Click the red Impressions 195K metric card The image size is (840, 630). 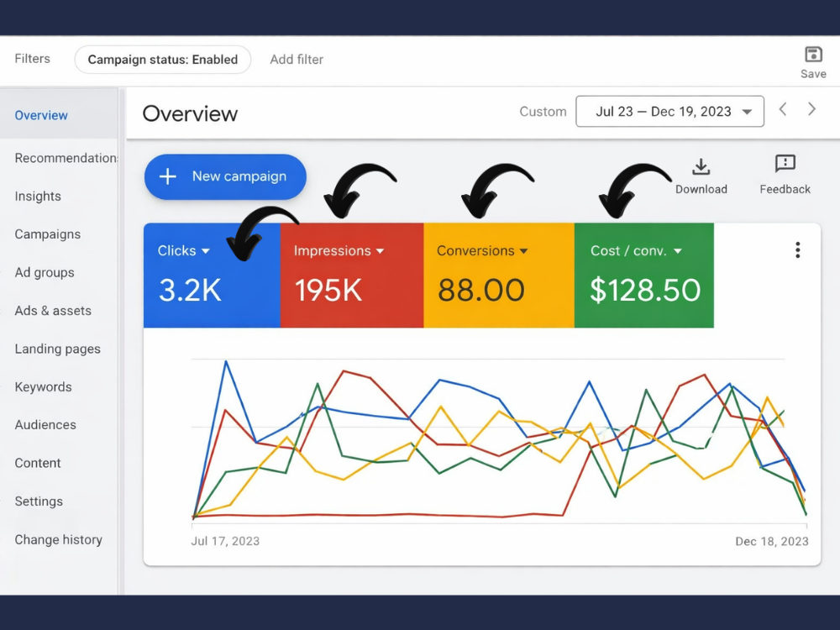point(352,275)
